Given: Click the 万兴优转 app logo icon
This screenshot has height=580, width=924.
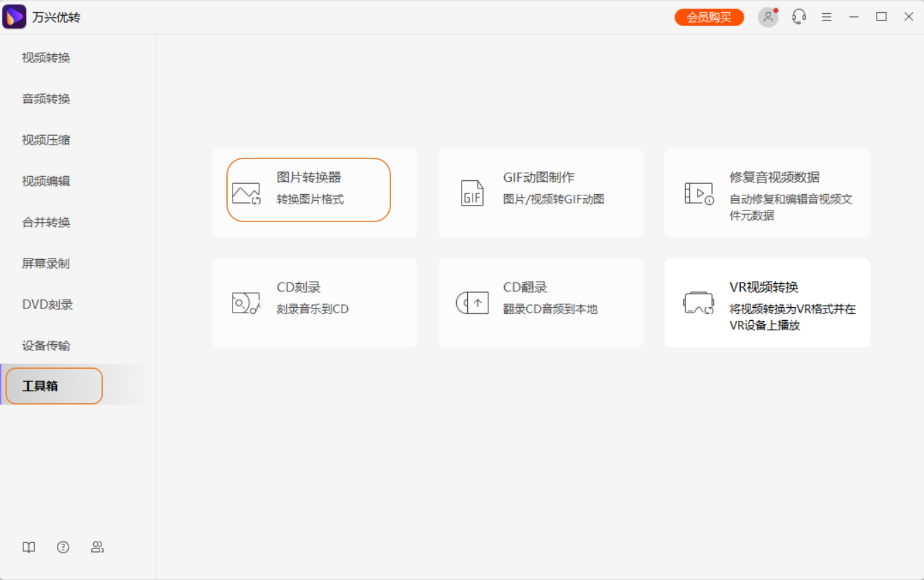Looking at the screenshot, I should pos(14,16).
